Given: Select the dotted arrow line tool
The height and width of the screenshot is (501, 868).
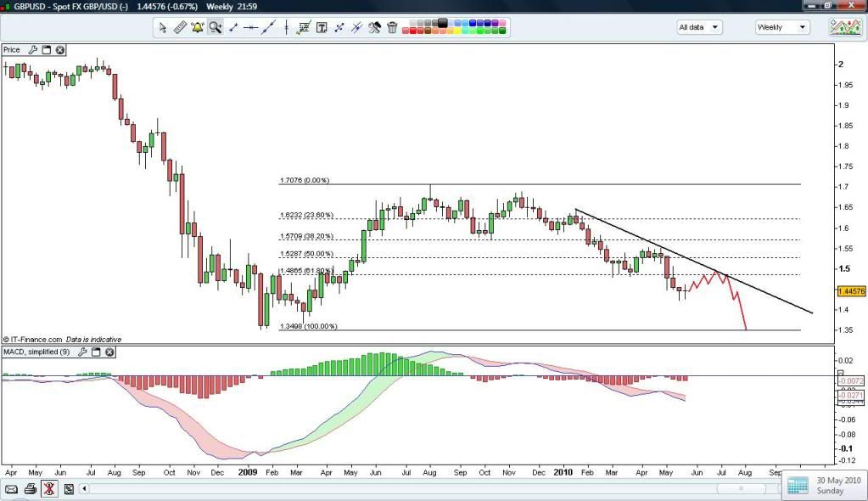Looking at the screenshot, I should pyautogui.click(x=339, y=27).
